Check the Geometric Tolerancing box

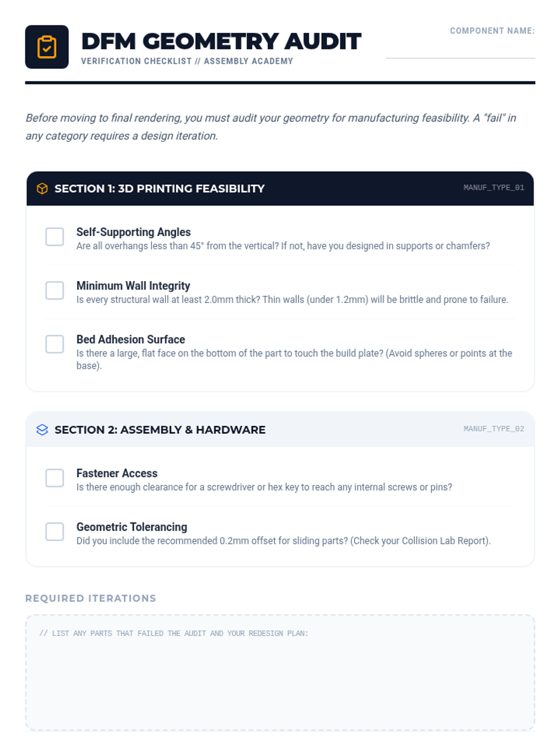[55, 532]
